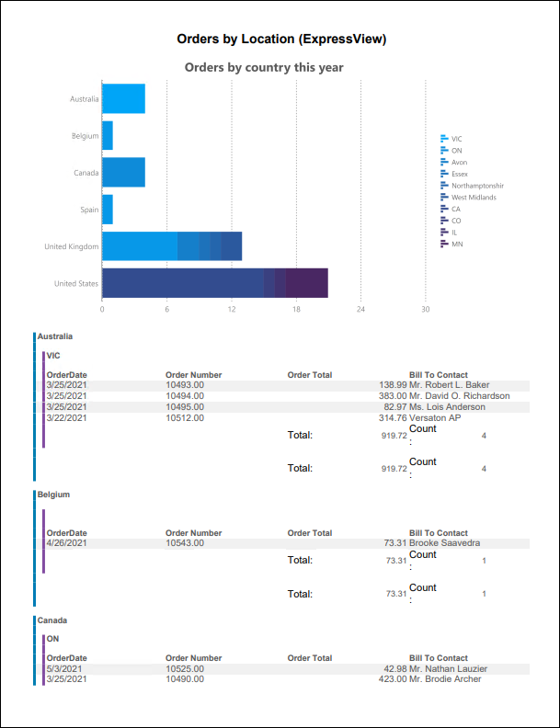This screenshot has height=728, width=560.
Task: Click the Northamptonshir legend icon
Action: coord(444,186)
